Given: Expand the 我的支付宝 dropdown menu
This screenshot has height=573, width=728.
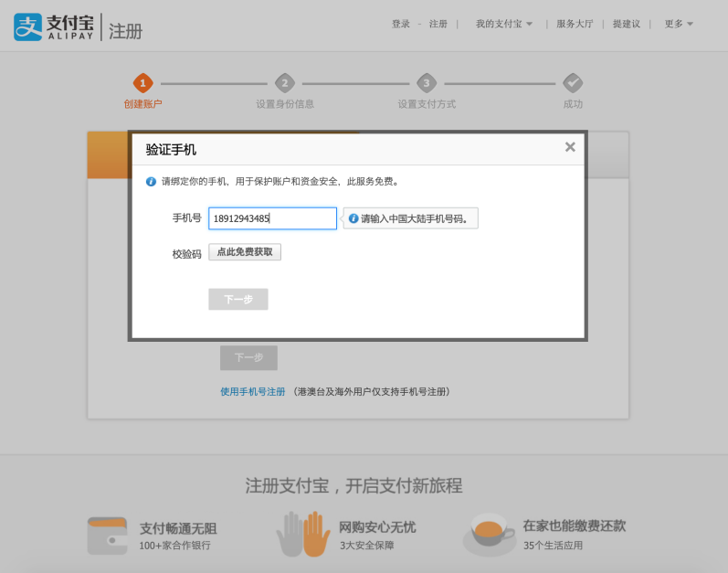Looking at the screenshot, I should pos(503,24).
